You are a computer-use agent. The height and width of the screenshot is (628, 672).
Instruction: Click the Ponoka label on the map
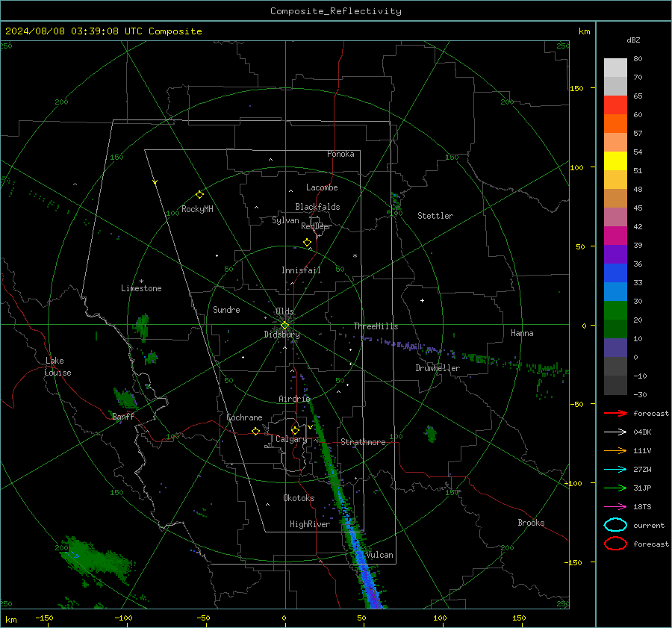340,154
